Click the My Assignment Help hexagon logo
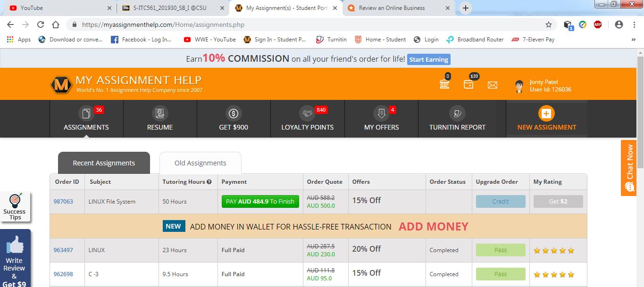 point(61,85)
